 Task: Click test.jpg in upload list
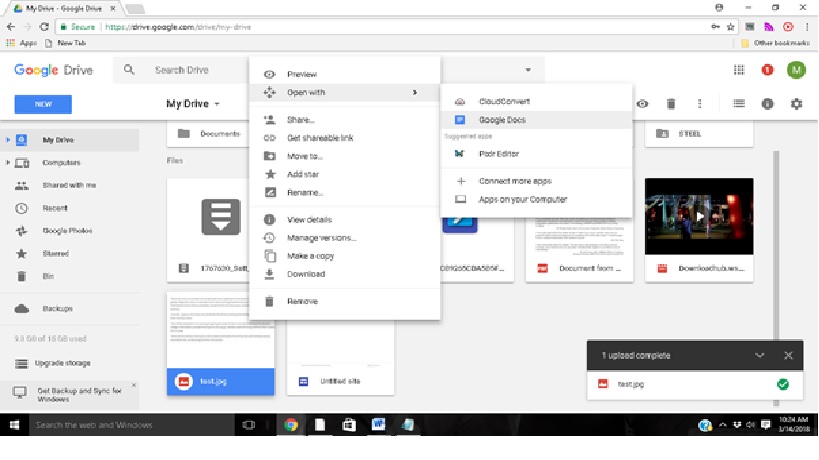(x=695, y=384)
